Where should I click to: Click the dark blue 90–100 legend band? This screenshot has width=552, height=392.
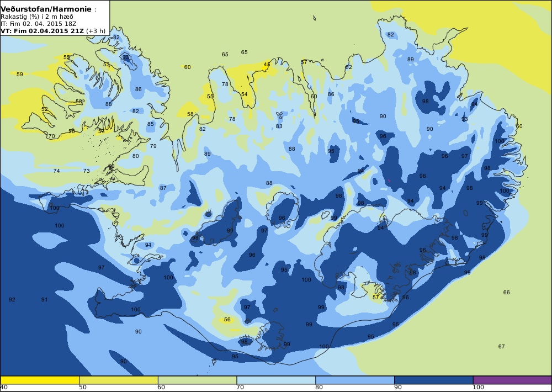coord(434,380)
